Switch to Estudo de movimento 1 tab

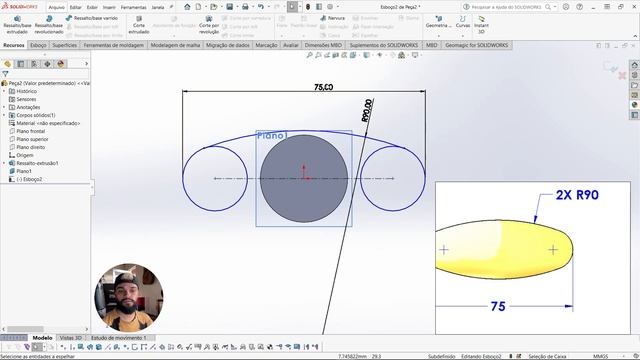click(x=118, y=338)
